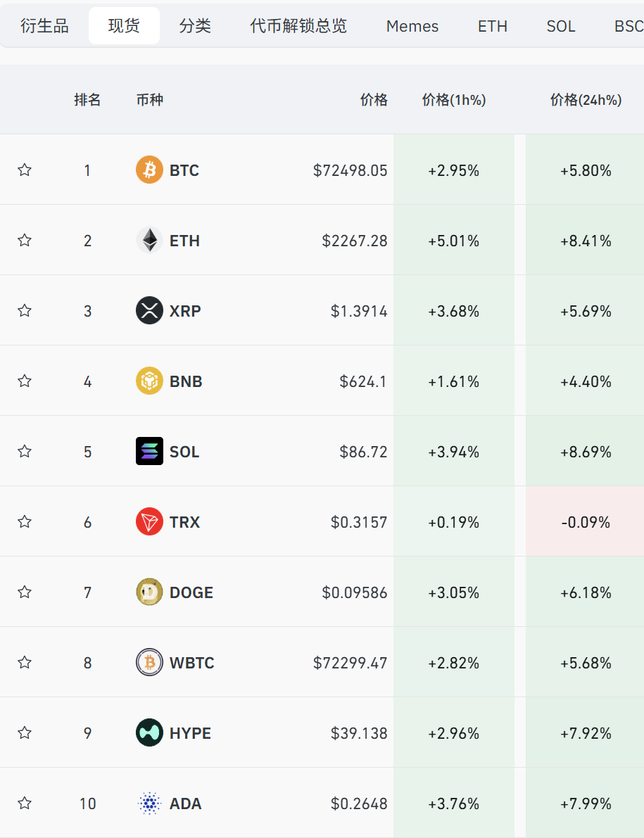Click the Solana SOL logo icon

[149, 451]
